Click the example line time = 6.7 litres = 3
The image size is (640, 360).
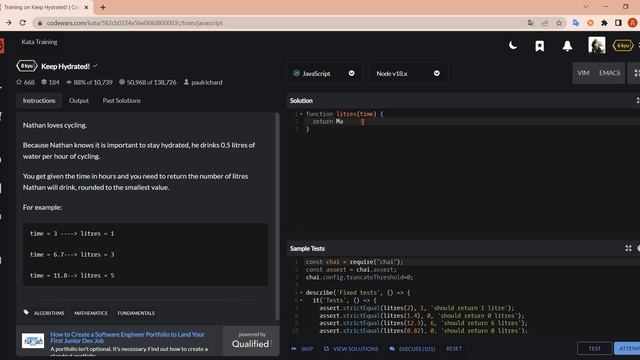tap(72, 254)
